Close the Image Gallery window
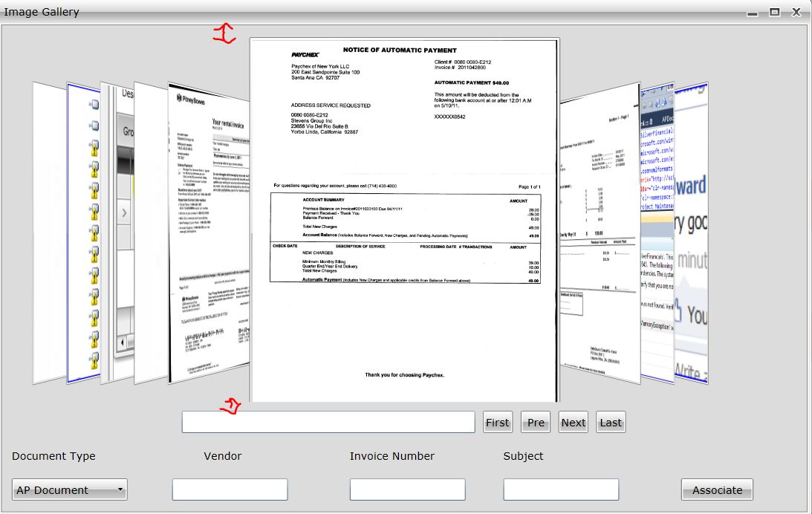The height and width of the screenshot is (514, 812). pos(796,12)
